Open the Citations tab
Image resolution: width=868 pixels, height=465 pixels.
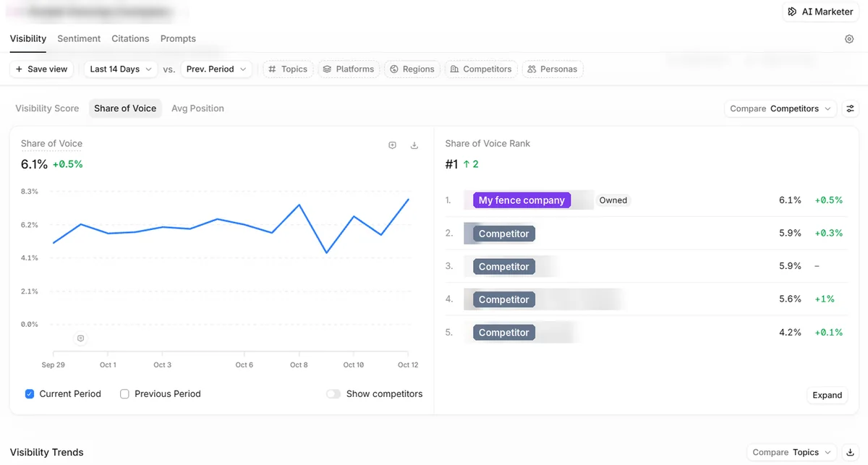pyautogui.click(x=130, y=39)
